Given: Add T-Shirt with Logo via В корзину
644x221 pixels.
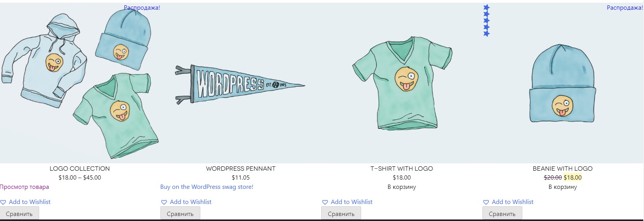Looking at the screenshot, I should point(402,187).
